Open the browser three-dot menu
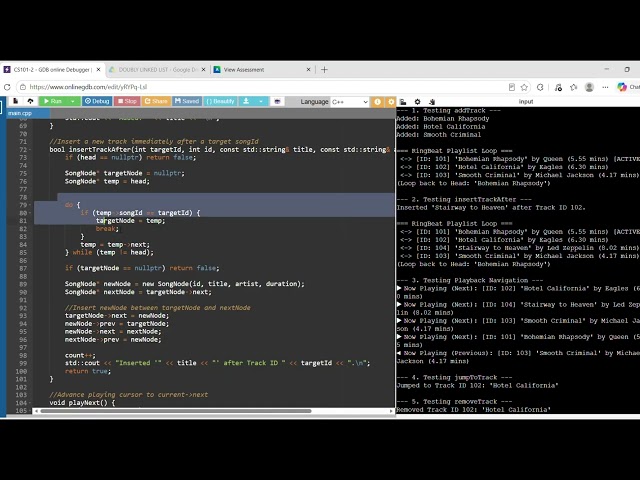640x480 pixels. tap(605, 87)
